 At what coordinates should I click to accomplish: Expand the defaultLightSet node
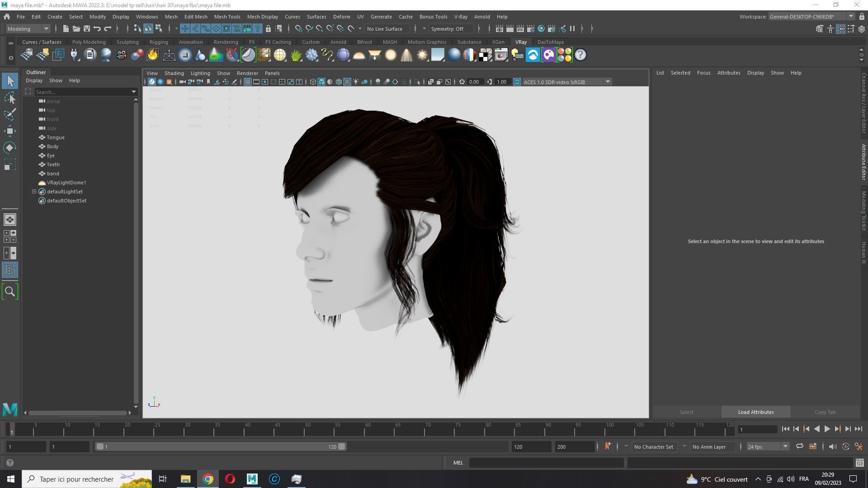point(34,192)
